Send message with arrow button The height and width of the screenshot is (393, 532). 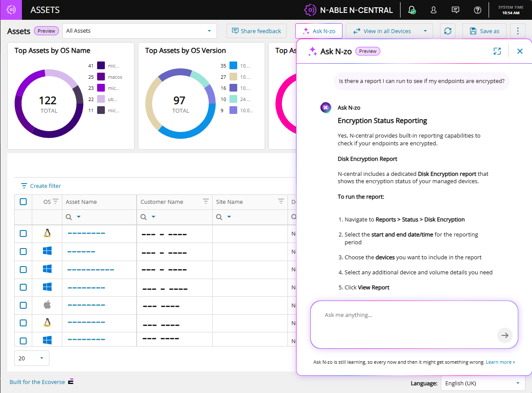click(505, 335)
